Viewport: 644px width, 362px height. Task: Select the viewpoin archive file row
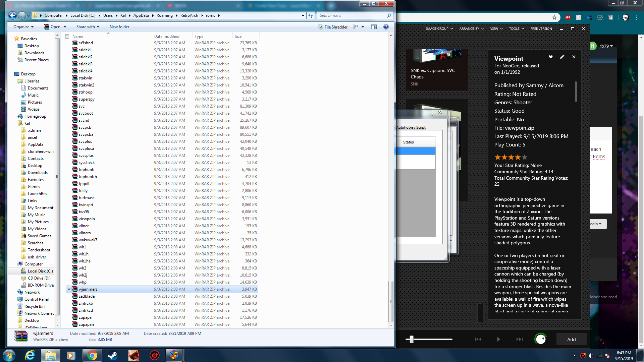click(x=162, y=219)
